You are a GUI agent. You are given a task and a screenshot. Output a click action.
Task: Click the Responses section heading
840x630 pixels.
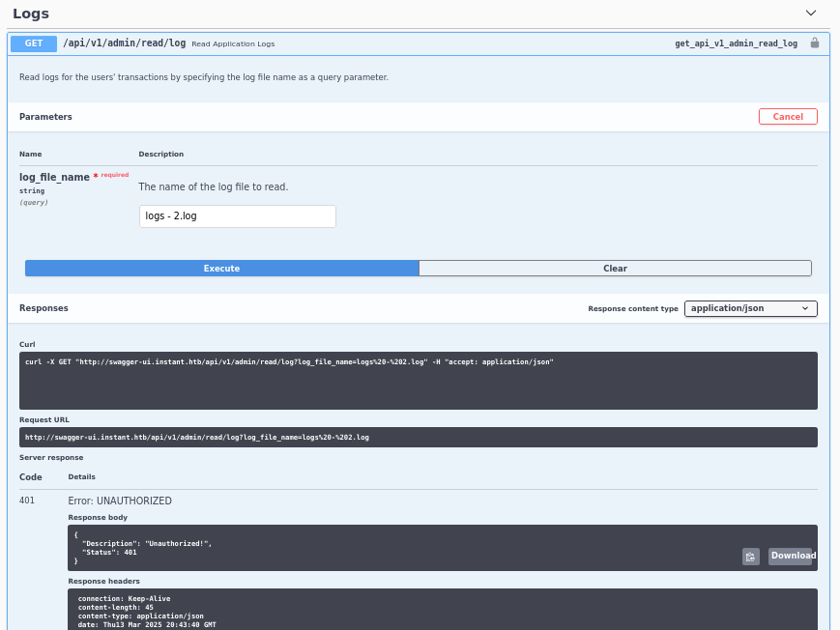point(43,308)
